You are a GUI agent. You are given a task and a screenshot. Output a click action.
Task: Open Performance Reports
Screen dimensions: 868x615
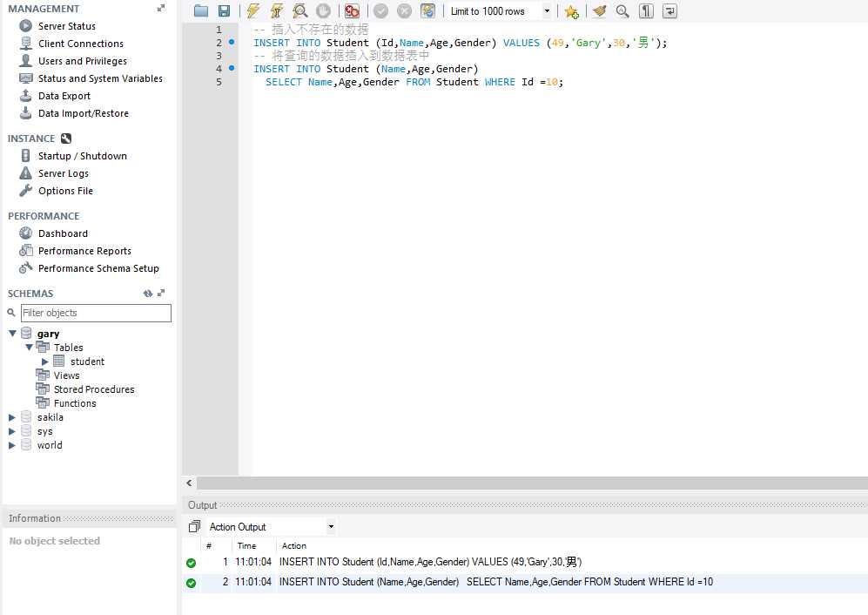(x=84, y=251)
